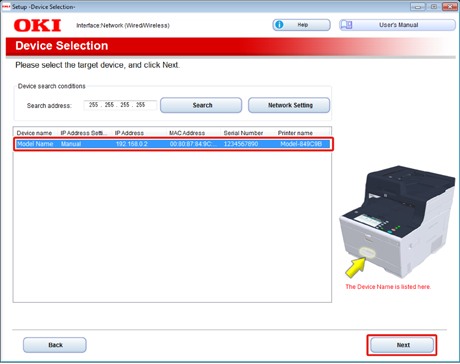
Task: Click the book icon on User's Manual
Action: (347, 25)
